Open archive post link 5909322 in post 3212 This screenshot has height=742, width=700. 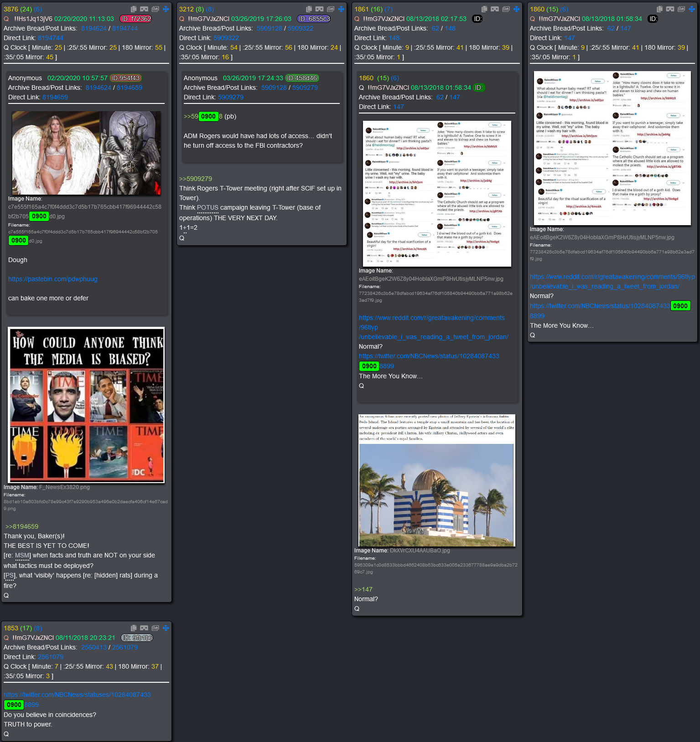coord(301,28)
